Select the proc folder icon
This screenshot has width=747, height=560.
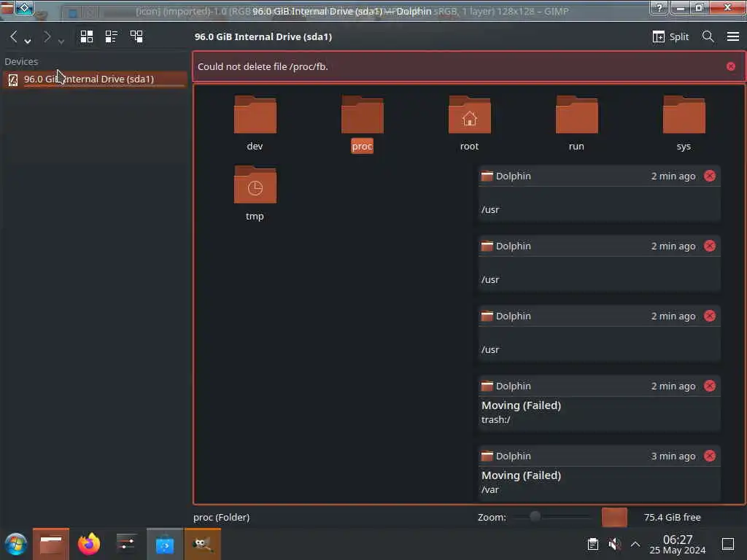362,114
